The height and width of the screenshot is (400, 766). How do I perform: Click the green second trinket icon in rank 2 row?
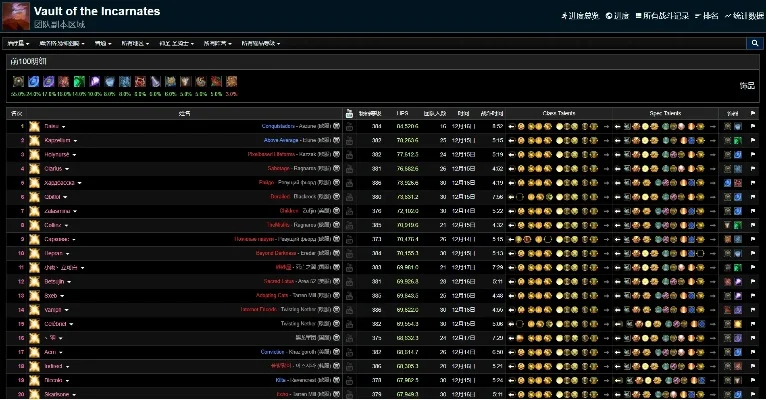point(738,141)
